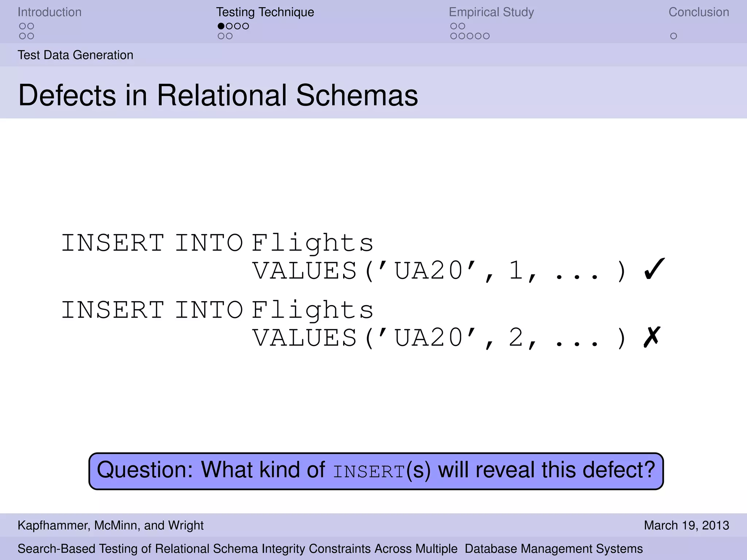Open the Introduction section link
The image size is (747, 560).
(50, 12)
